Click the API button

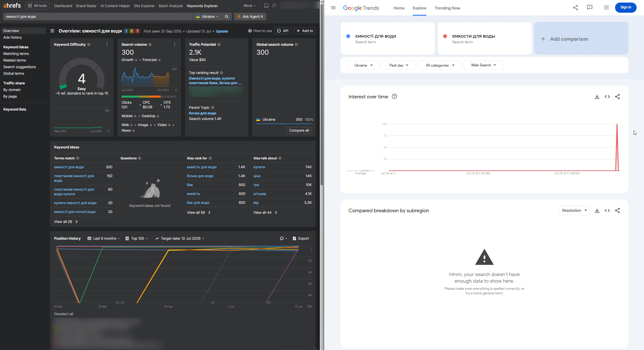(283, 31)
